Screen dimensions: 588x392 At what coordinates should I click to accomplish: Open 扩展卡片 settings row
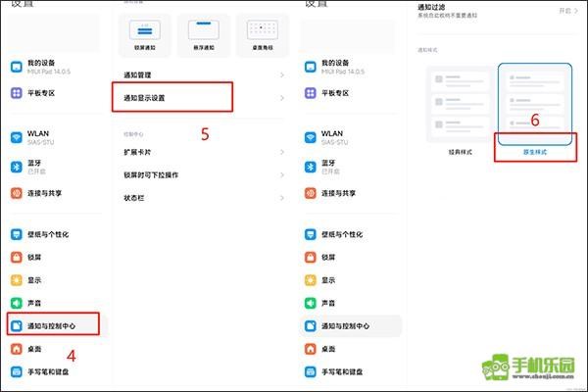pos(196,153)
